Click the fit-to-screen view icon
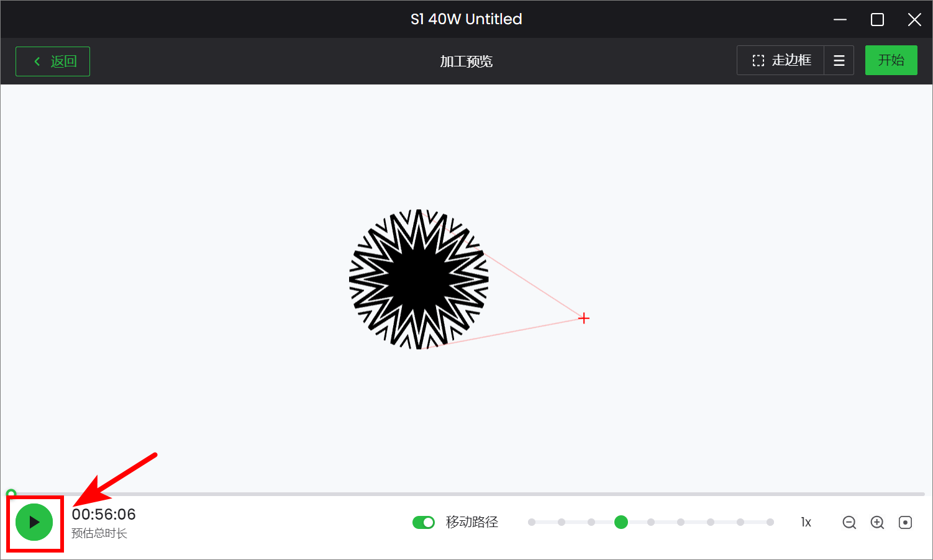 (905, 523)
